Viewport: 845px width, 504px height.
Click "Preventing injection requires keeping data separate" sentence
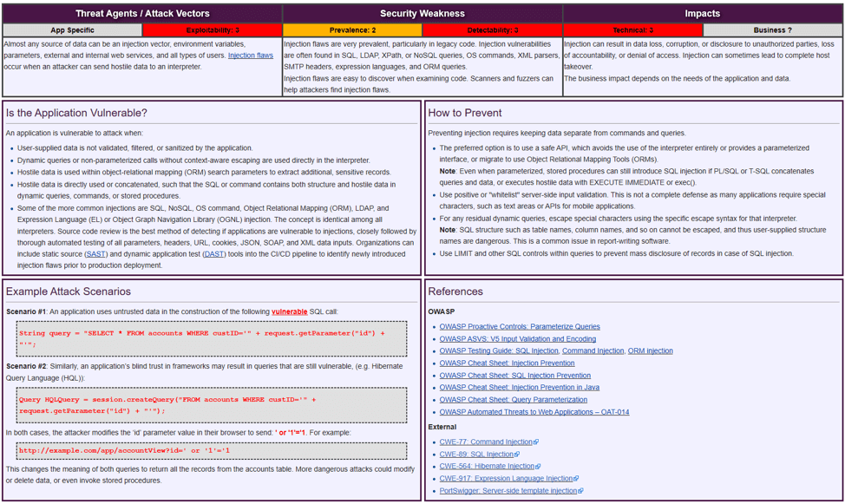pos(557,133)
